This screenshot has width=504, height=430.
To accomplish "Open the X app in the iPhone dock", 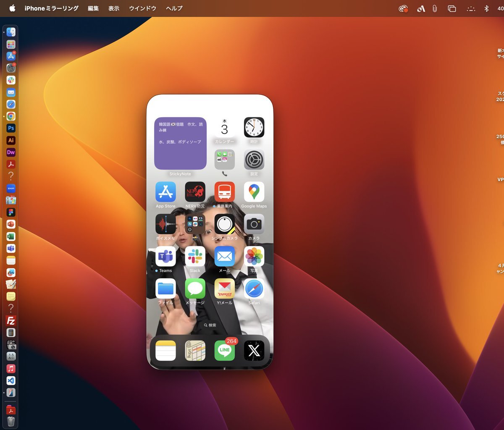I will coord(254,351).
